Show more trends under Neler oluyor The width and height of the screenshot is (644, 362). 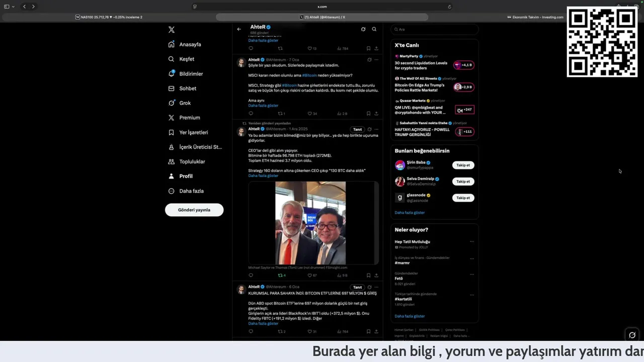coord(410,316)
